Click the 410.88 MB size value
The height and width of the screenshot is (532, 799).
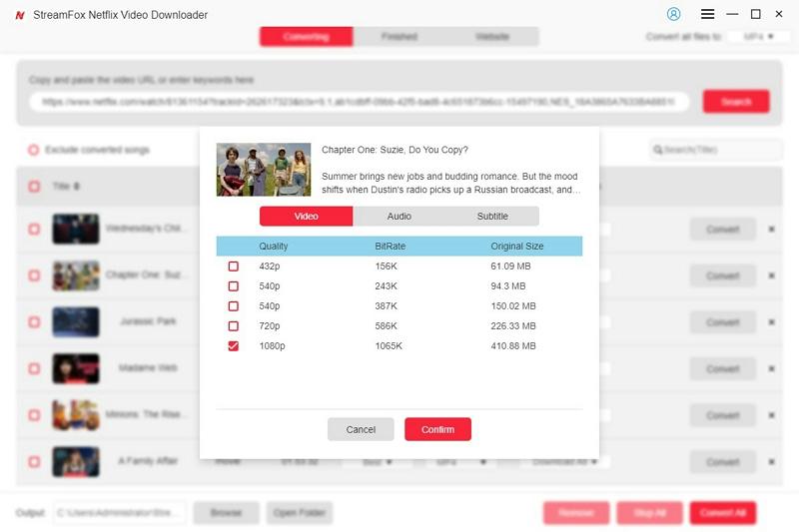513,346
